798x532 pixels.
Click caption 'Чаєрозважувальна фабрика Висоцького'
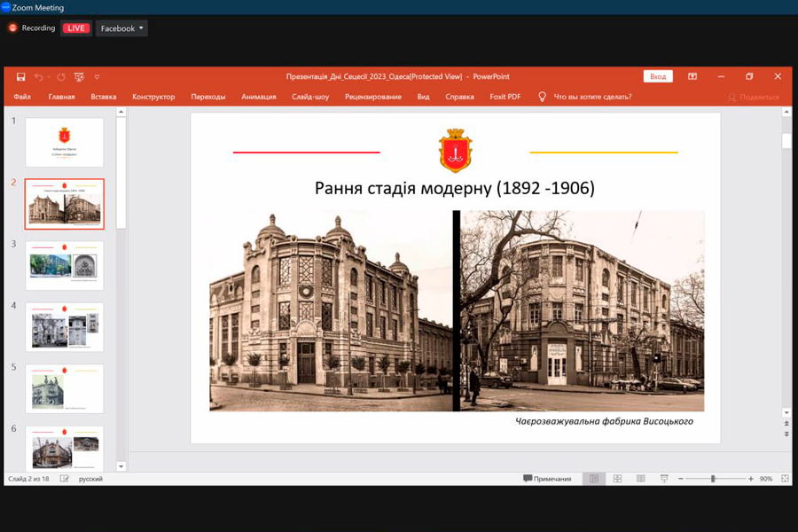(604, 421)
